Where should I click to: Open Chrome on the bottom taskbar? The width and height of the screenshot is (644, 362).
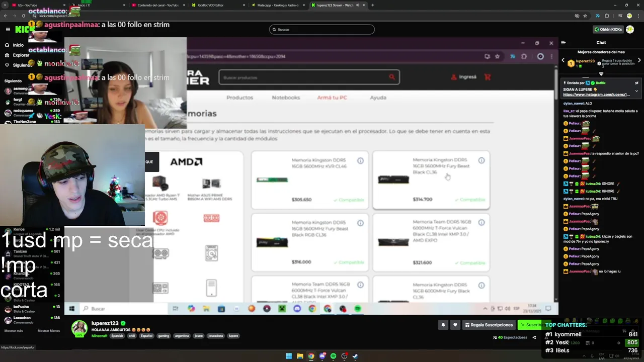[x=311, y=356]
